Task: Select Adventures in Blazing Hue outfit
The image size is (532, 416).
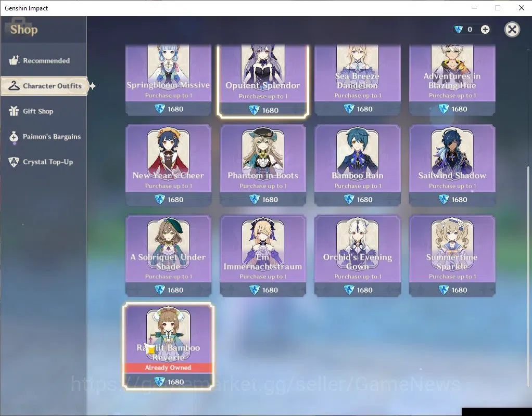Action: point(452,80)
